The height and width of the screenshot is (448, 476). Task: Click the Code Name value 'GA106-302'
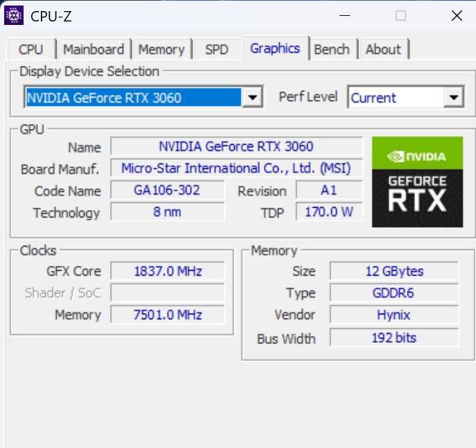167,190
